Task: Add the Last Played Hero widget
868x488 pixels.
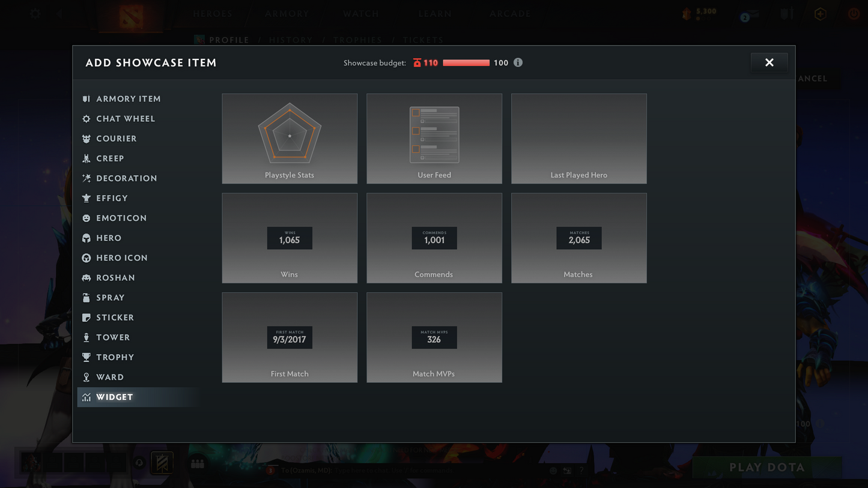Action: 579,139
